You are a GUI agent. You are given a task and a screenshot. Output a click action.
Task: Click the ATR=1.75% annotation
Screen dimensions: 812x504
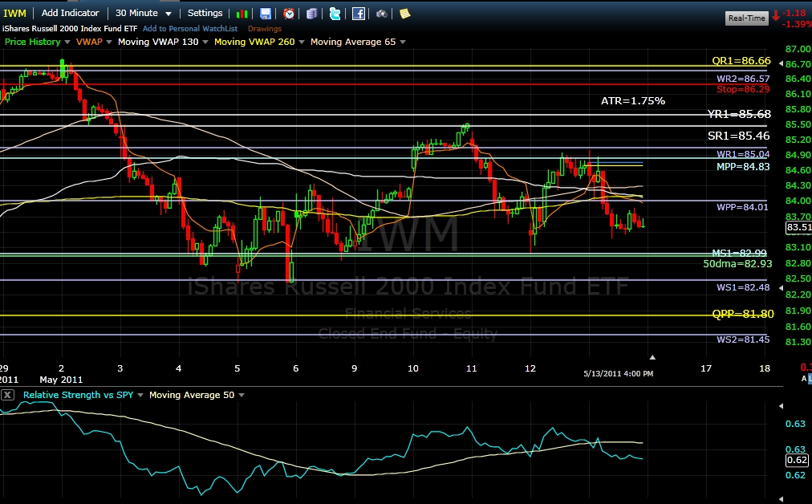633,101
